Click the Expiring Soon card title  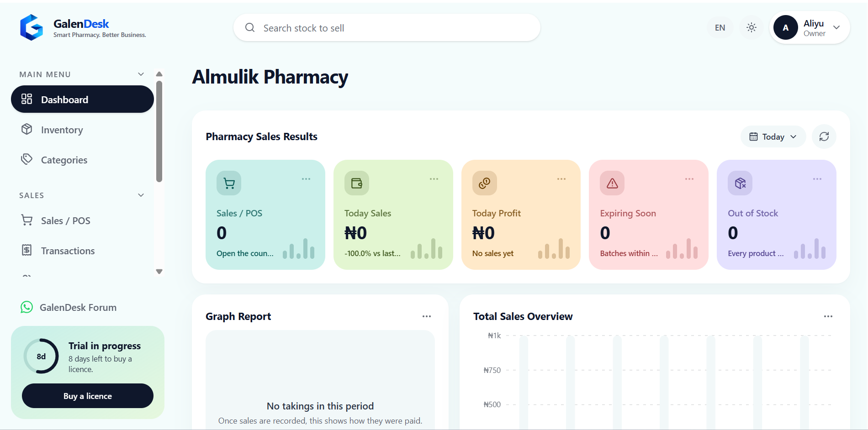point(628,213)
